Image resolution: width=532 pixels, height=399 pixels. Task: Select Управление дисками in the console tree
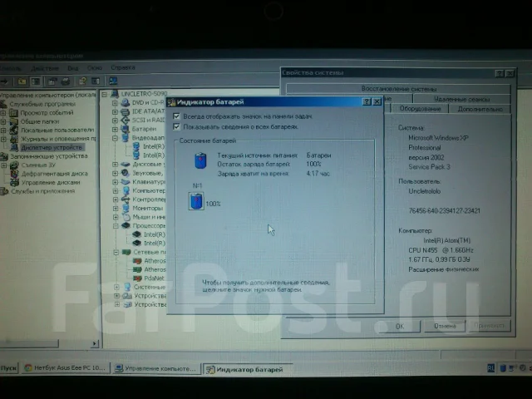tap(51, 183)
